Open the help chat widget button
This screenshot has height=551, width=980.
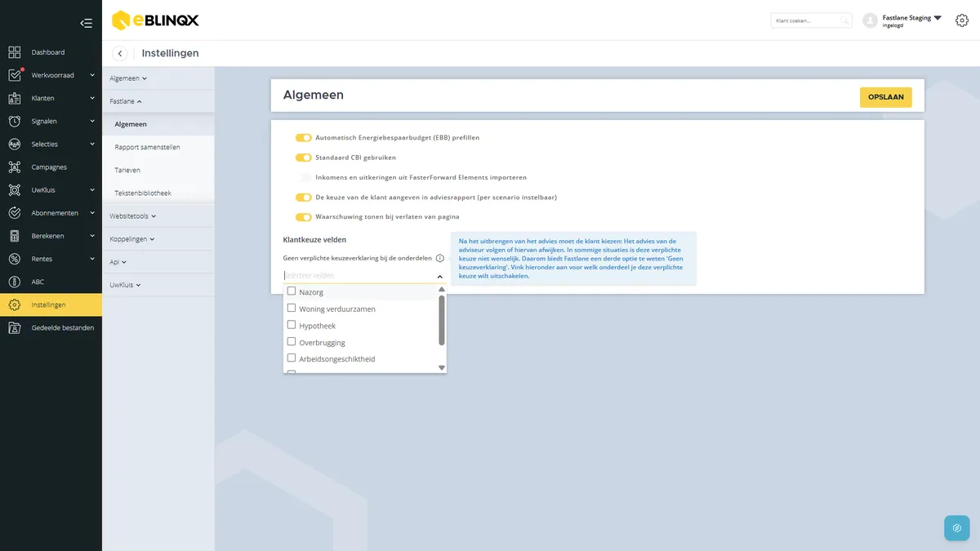(957, 528)
